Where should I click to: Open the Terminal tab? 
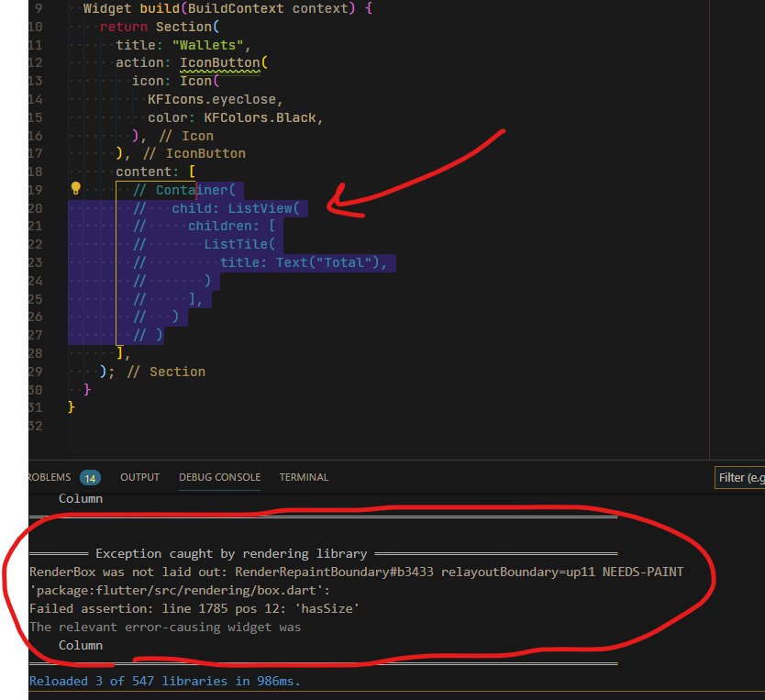pyautogui.click(x=304, y=477)
